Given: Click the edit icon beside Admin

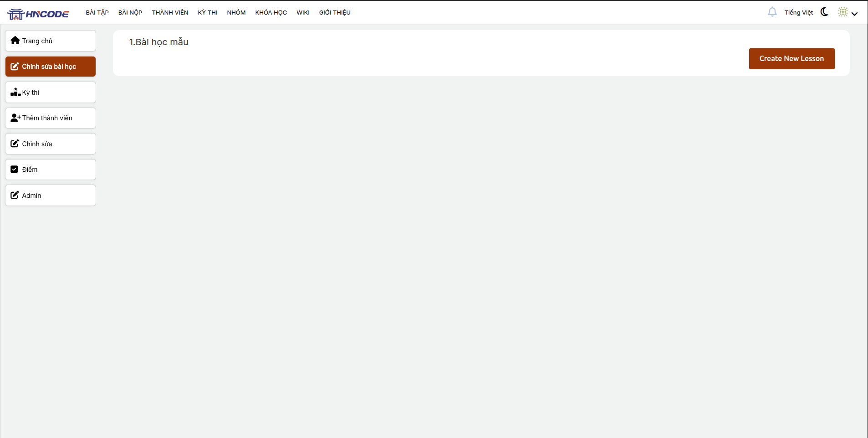Looking at the screenshot, I should tap(15, 195).
